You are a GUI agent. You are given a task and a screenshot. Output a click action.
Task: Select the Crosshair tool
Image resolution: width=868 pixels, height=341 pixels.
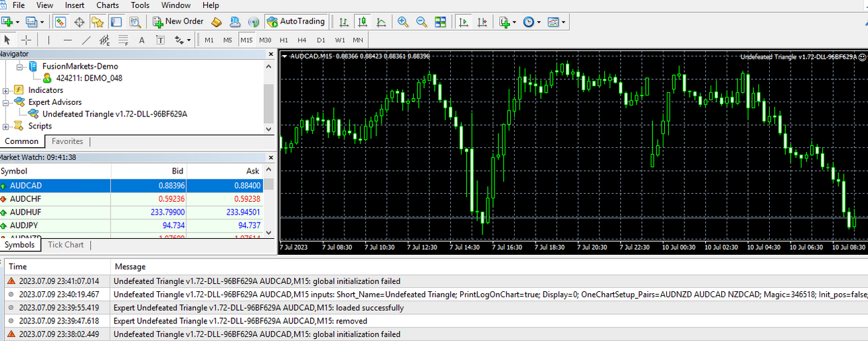pyautogui.click(x=26, y=40)
